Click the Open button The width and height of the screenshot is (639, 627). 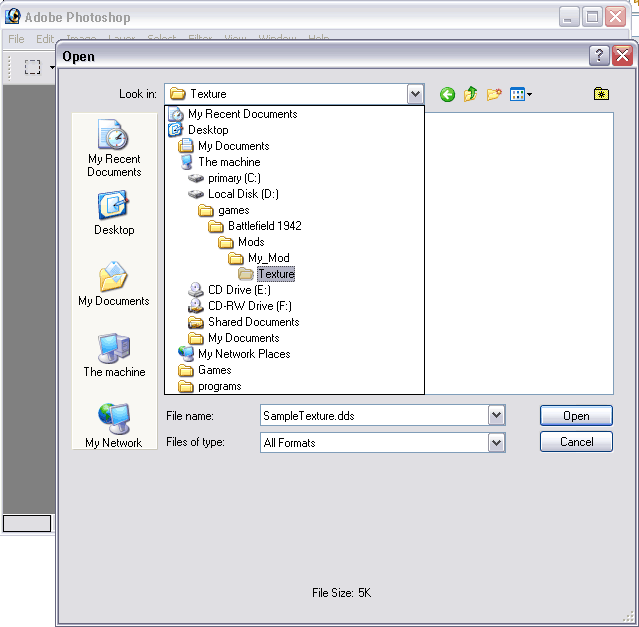(x=576, y=416)
